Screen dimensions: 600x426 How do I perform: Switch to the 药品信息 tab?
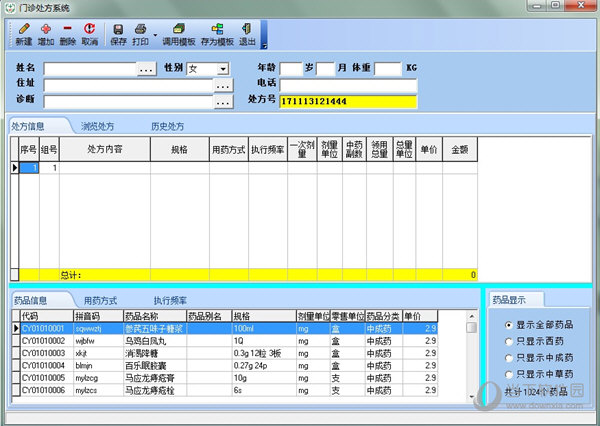pyautogui.click(x=30, y=300)
